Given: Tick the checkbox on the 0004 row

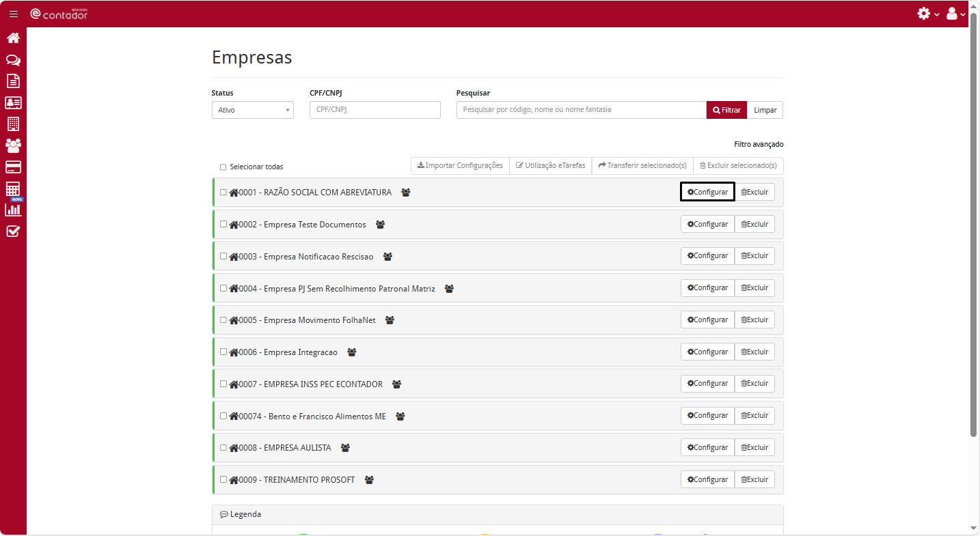Looking at the screenshot, I should (223, 288).
